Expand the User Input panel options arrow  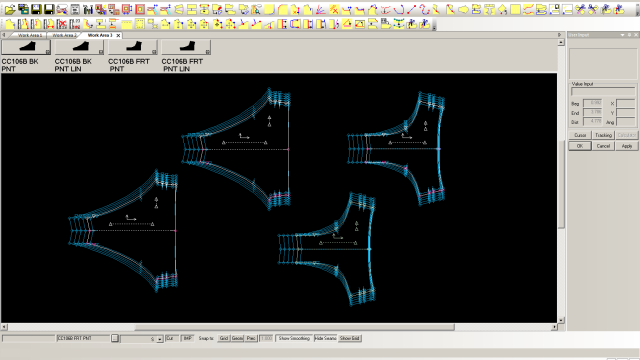click(x=622, y=35)
